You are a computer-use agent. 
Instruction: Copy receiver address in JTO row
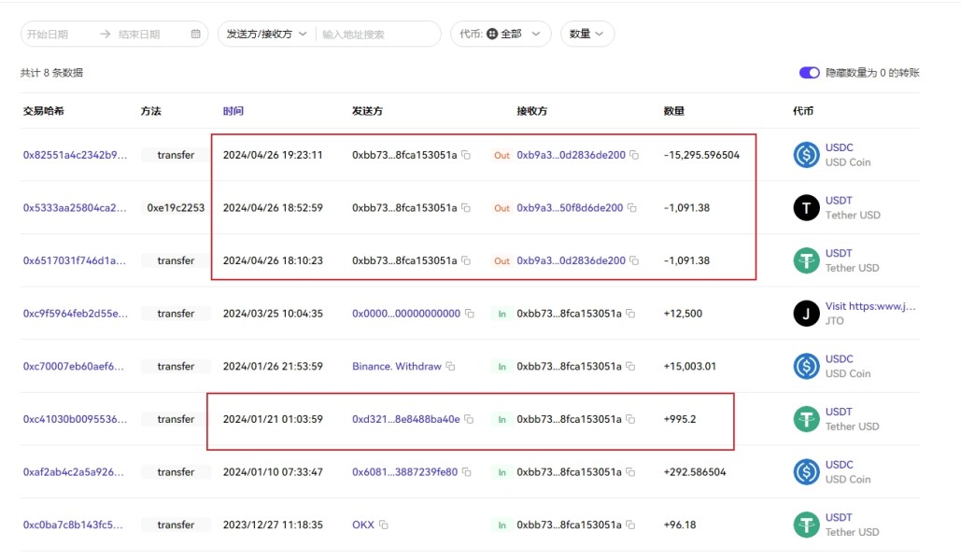pos(630,314)
